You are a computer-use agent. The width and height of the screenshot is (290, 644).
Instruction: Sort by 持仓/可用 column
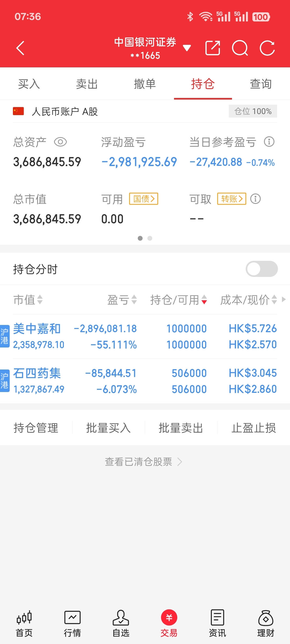[179, 300]
